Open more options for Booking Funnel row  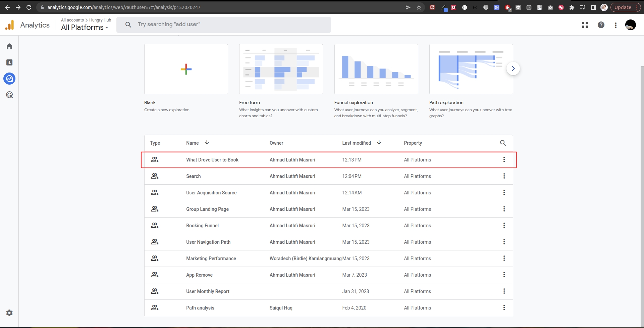504,226
